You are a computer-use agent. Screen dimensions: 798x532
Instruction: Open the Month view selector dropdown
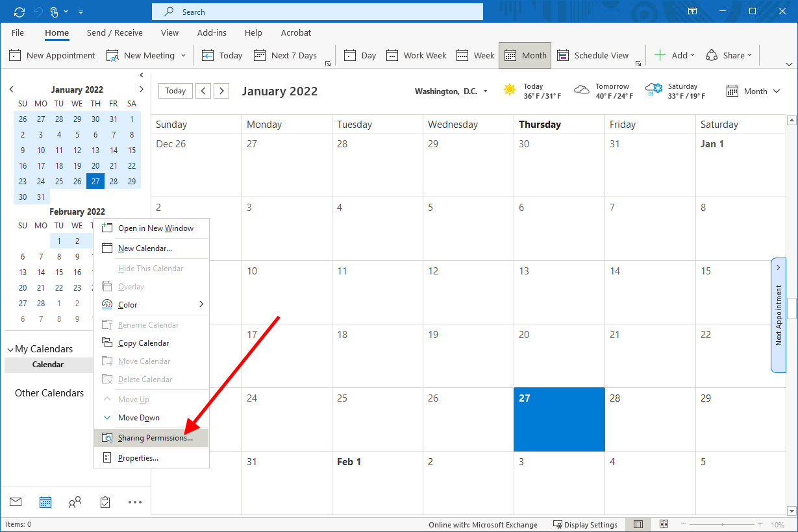(753, 91)
